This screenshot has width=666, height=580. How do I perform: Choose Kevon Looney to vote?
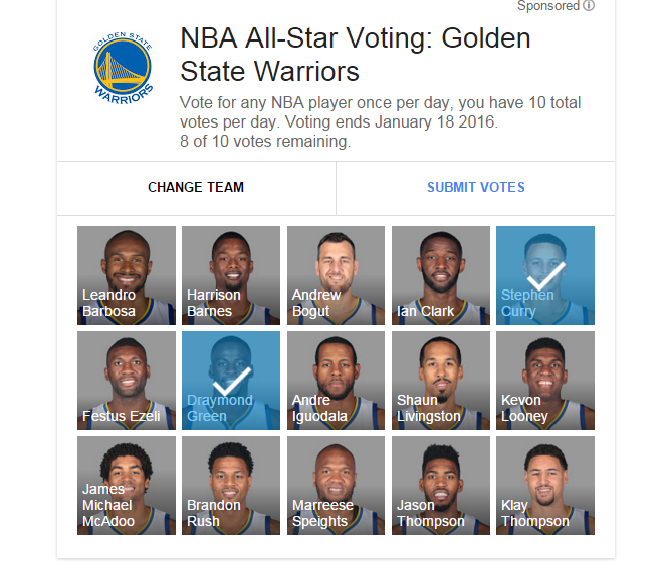545,380
